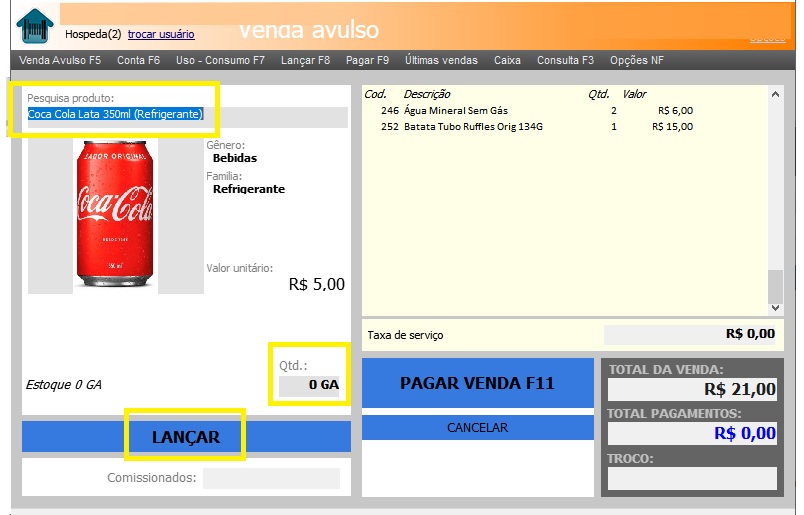
Task: Open Lançar F8 menu item
Action: tap(306, 60)
